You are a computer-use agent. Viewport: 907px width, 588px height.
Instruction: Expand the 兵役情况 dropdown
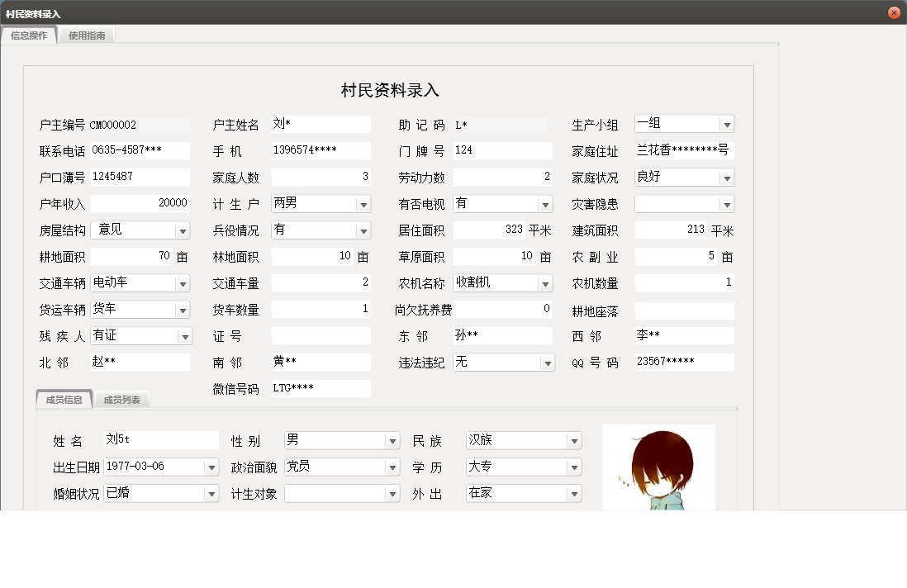click(x=363, y=230)
